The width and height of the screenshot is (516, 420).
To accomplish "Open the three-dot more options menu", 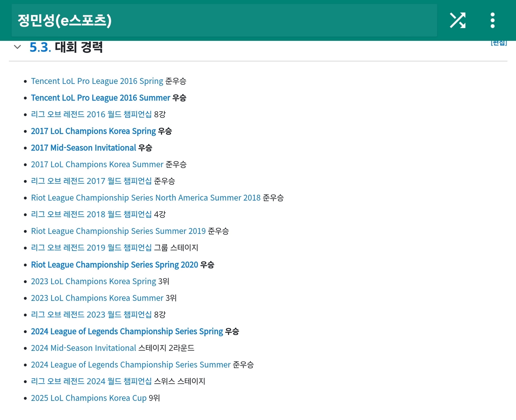I will [492, 20].
